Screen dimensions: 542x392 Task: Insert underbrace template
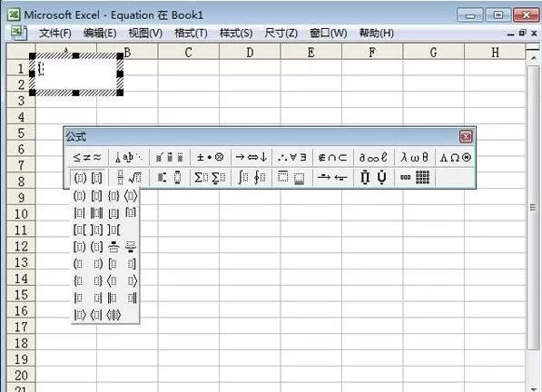coord(131,247)
